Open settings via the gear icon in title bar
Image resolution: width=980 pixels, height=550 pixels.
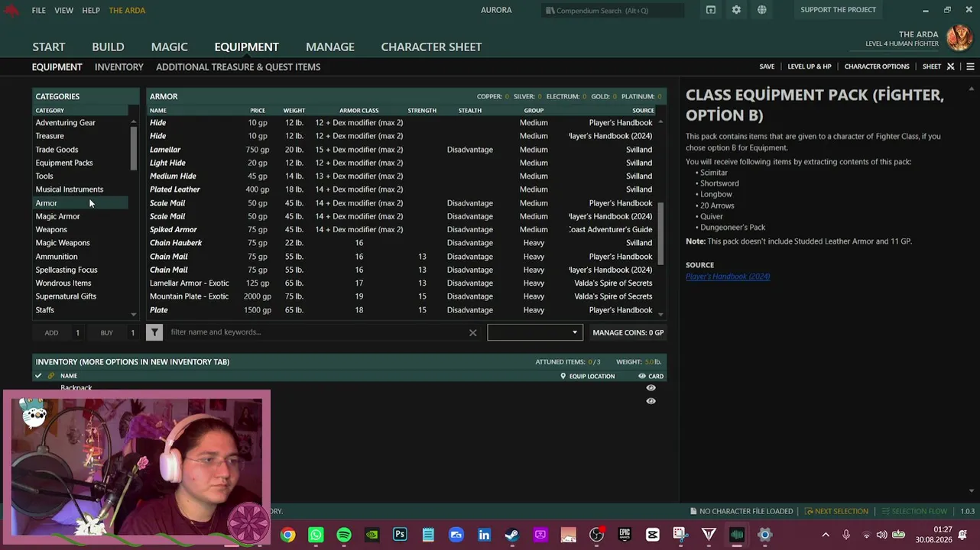coord(736,10)
